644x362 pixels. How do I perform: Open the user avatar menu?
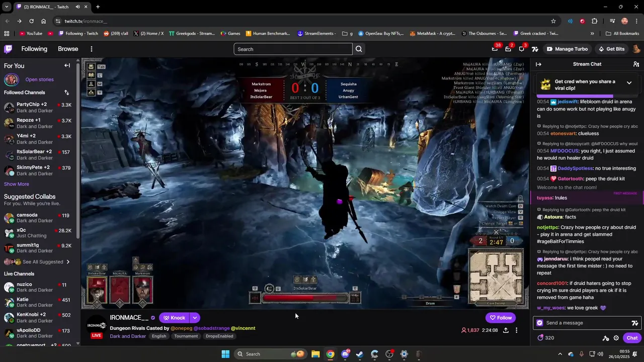tap(636, 49)
